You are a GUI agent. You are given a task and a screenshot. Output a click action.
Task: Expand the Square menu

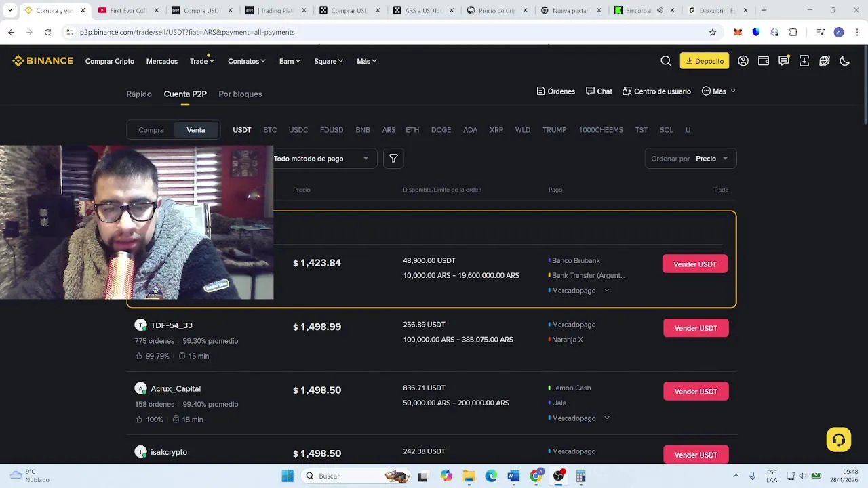pos(329,61)
